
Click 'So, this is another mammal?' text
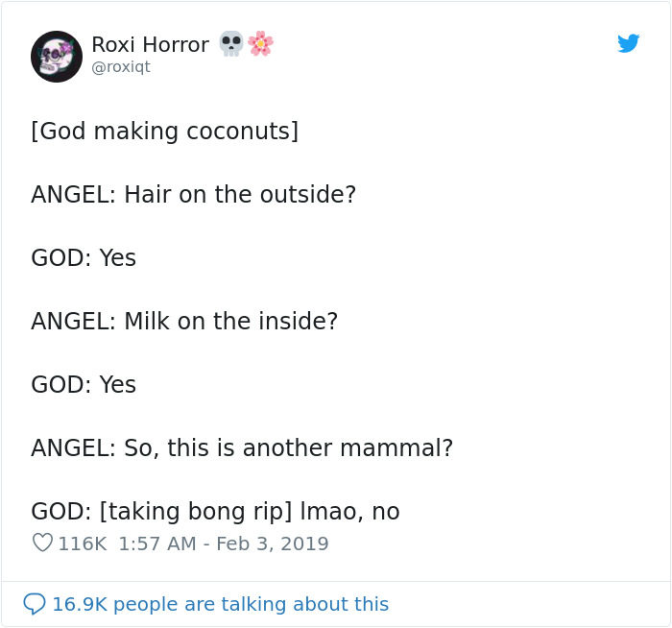(x=288, y=447)
